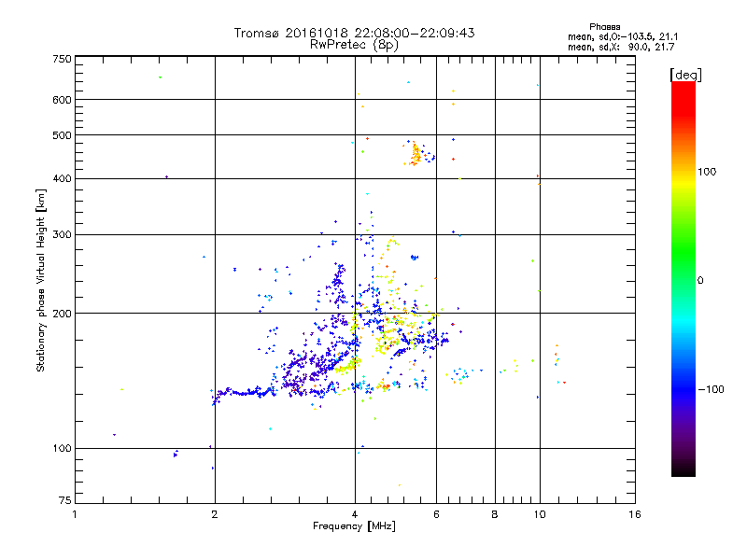
Task: Click the 'RwPretec (8p)' subtitle
Action: click(x=354, y=45)
